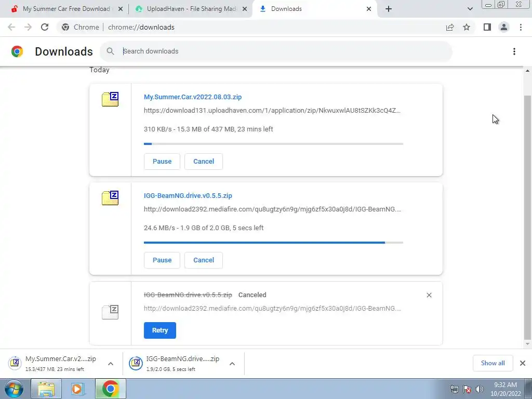Click the volume speaker tray icon
This screenshot has height=399, width=532.
[480, 389]
